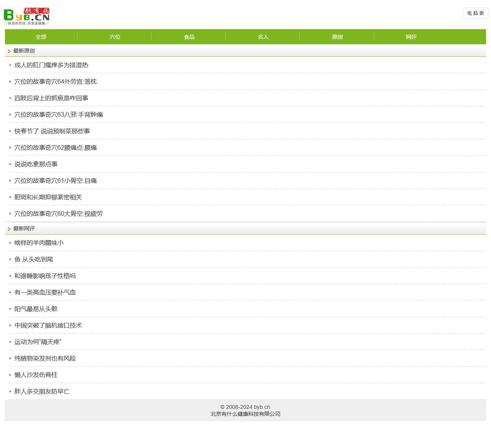Click the © 2008-2024 byb.cn footer text

tap(245, 407)
